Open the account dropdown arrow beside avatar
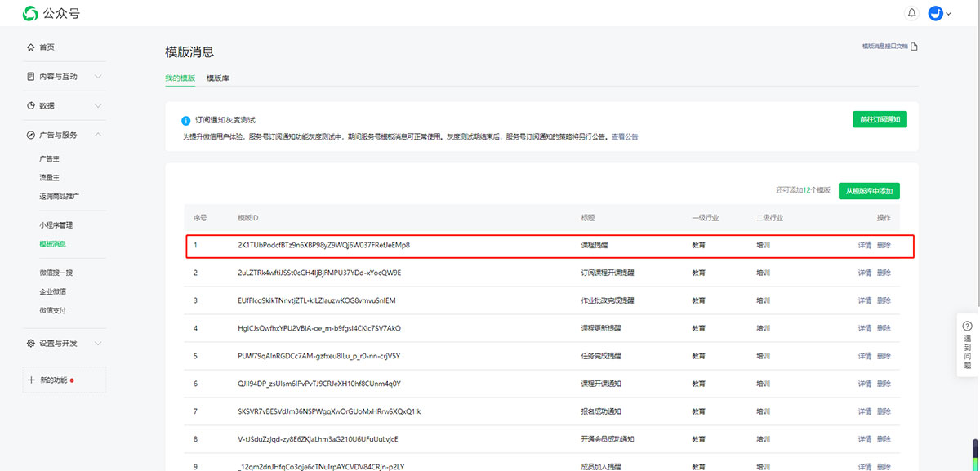Viewport: 980px width, 471px height. pyautogui.click(x=949, y=14)
